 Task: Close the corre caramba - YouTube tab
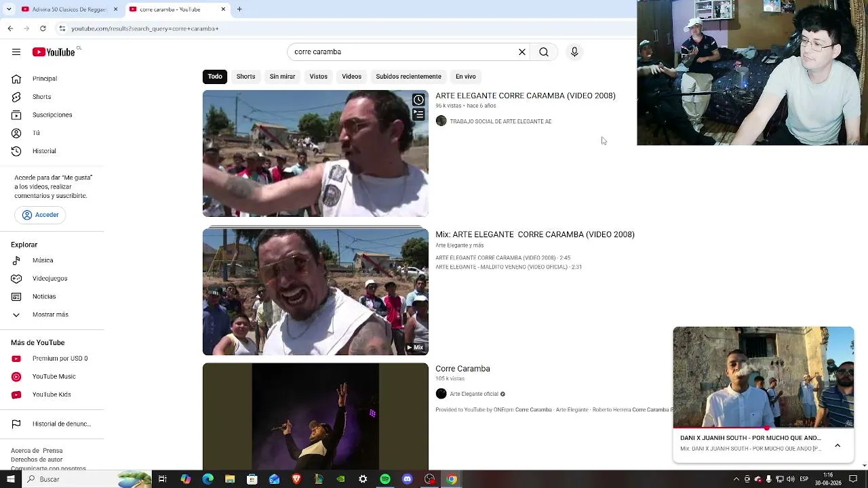click(223, 9)
